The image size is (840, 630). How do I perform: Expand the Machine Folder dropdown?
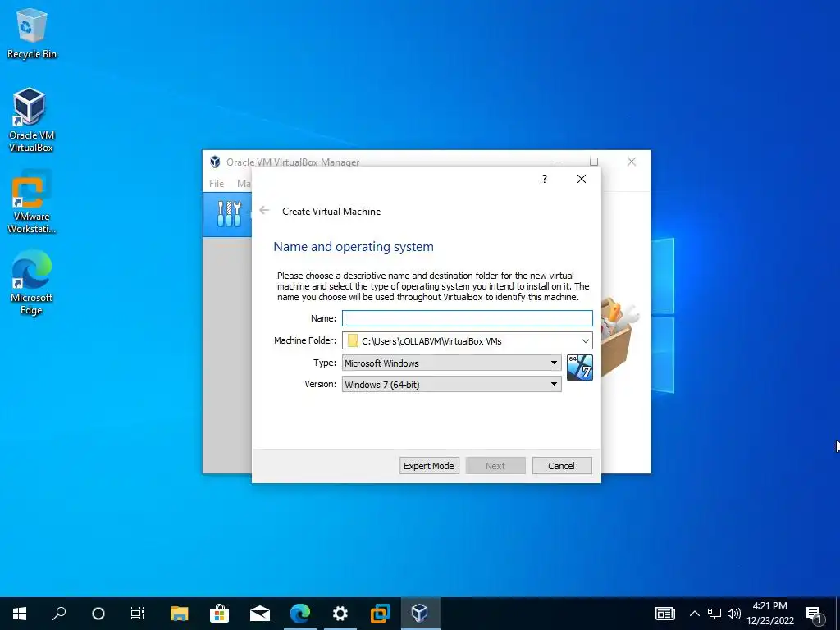pyautogui.click(x=586, y=340)
